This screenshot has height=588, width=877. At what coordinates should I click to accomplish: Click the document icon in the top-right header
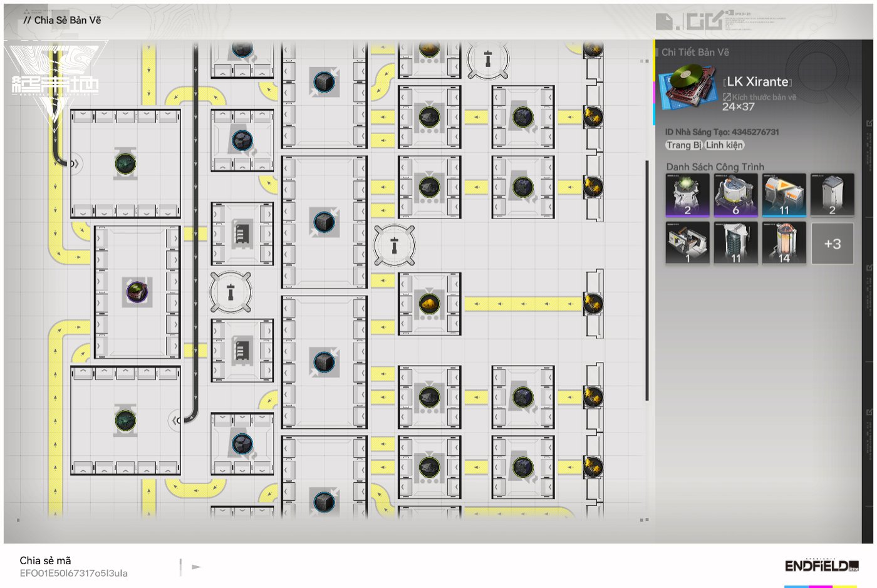(x=664, y=22)
